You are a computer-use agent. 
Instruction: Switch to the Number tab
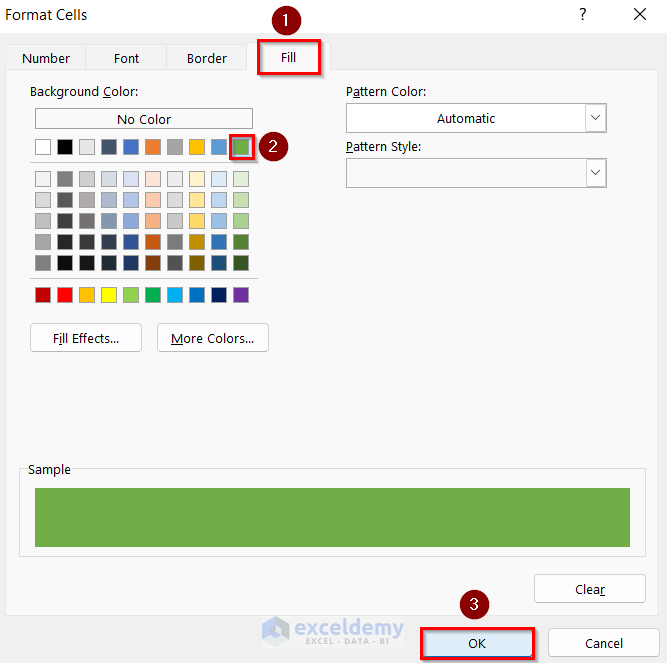click(46, 58)
